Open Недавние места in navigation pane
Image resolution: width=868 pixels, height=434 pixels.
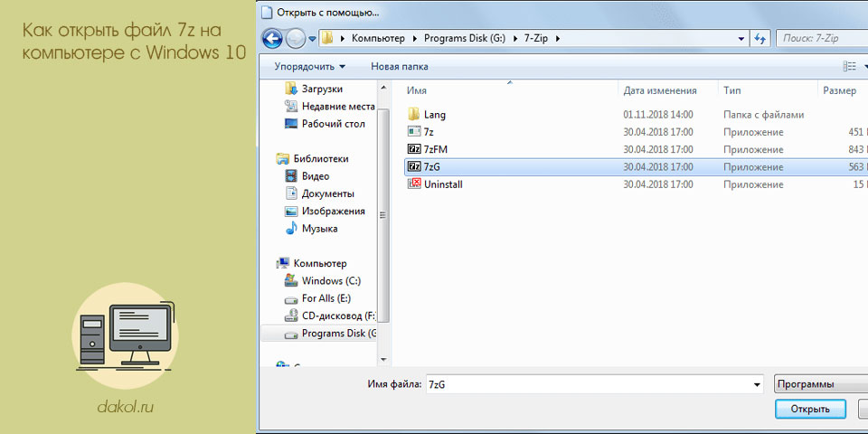338,107
